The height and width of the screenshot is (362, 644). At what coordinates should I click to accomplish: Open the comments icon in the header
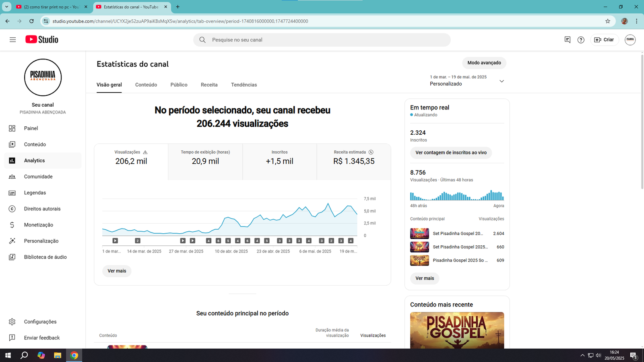pos(568,40)
